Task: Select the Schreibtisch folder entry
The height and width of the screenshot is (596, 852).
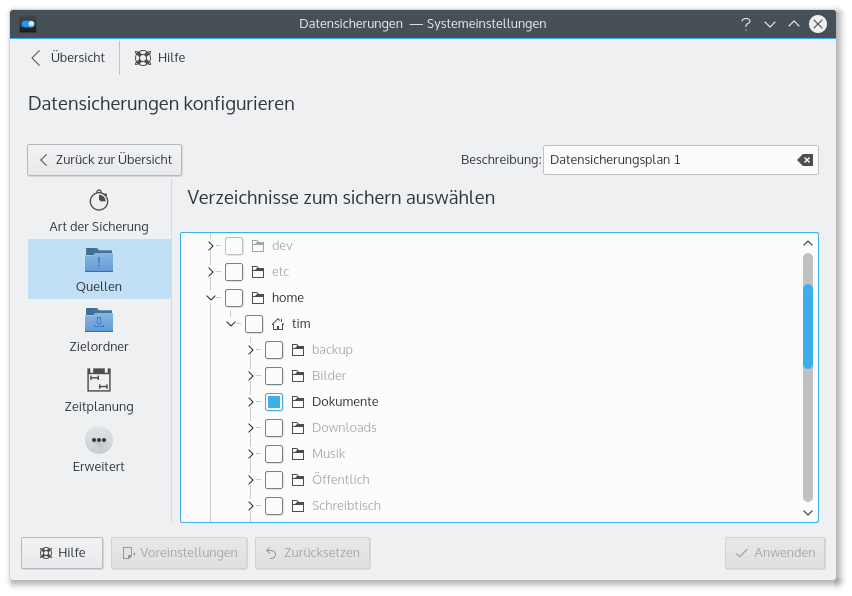Action: tap(345, 506)
